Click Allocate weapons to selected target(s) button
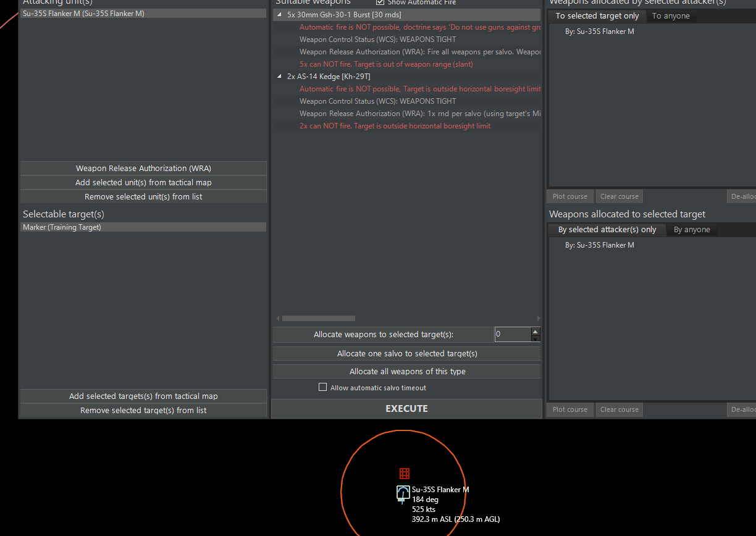This screenshot has height=536, width=756. [383, 334]
